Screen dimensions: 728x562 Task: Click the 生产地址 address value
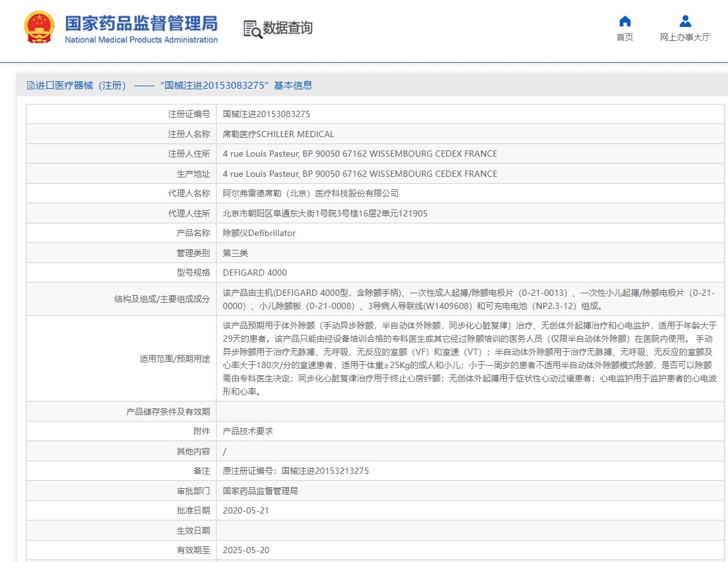360,174
